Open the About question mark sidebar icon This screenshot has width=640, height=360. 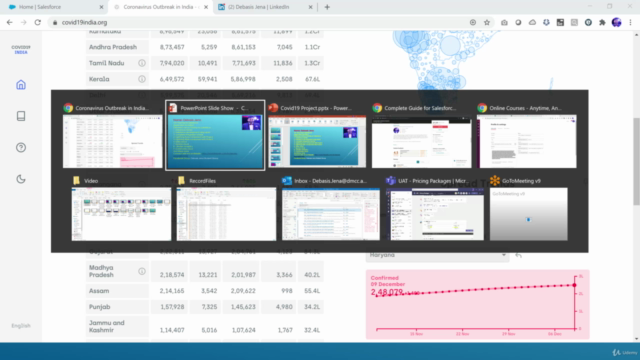click(x=21, y=147)
